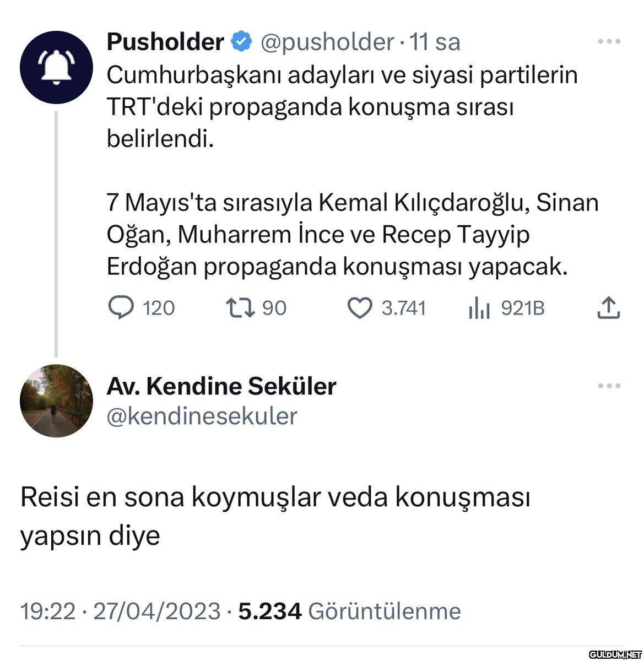644x661 pixels.
Task: Open the @kendinesekuler handle link
Action: click(202, 416)
